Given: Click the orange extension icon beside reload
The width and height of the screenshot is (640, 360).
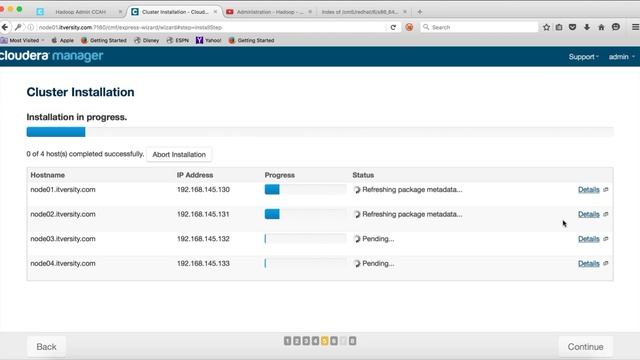Looking at the screenshot, I should (409, 27).
